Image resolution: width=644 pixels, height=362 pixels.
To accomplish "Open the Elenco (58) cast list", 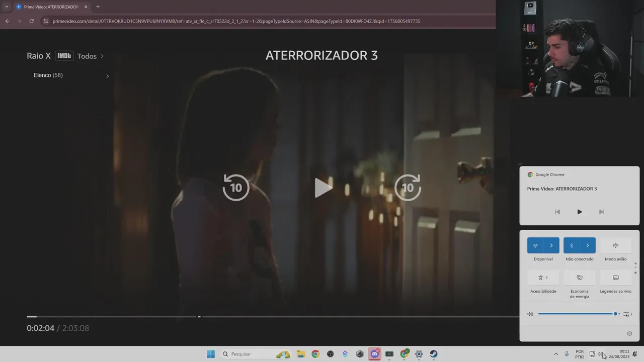I will tap(71, 75).
